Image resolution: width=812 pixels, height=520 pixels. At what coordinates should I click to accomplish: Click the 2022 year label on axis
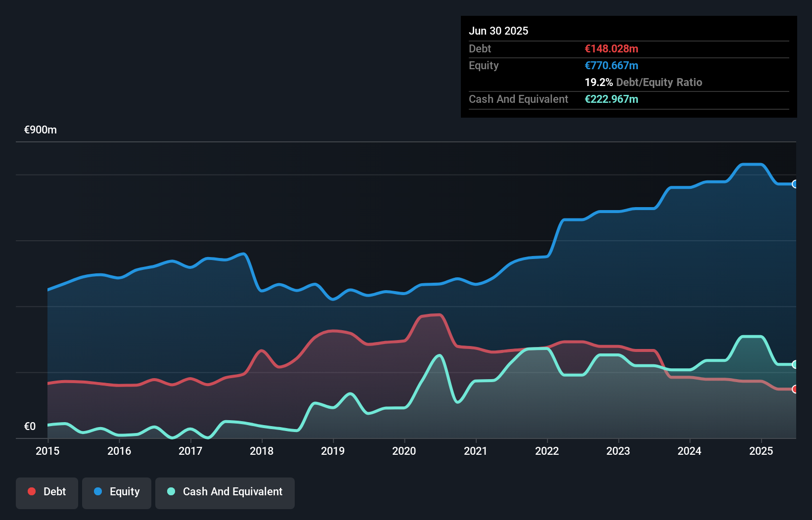click(547, 451)
